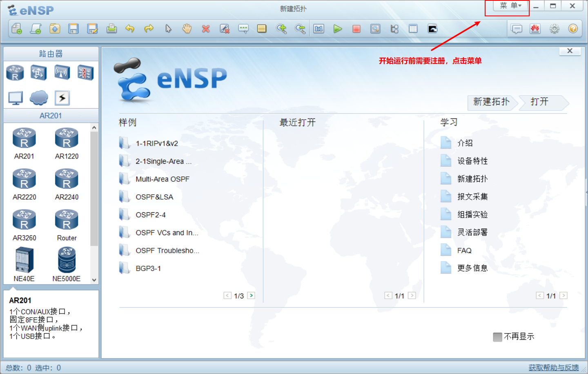Select switch device category icon
The height and width of the screenshot is (374, 588).
38,73
